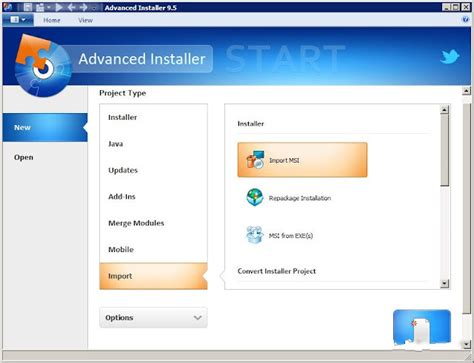Screen dimensions: 474x363
Task: Click the Twitter bird icon
Action: 450,57
